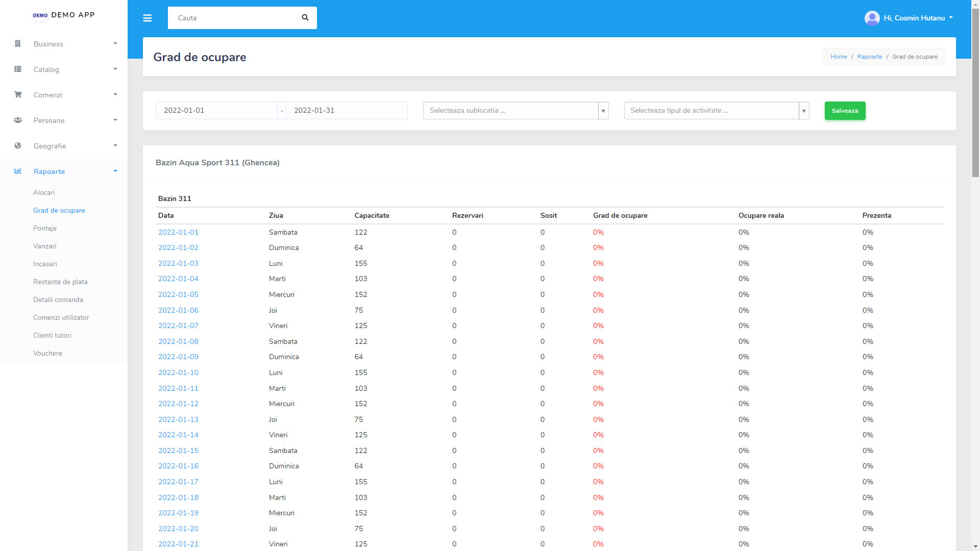The width and height of the screenshot is (980, 551).
Task: Open date link 2022-01-18
Action: pos(178,497)
